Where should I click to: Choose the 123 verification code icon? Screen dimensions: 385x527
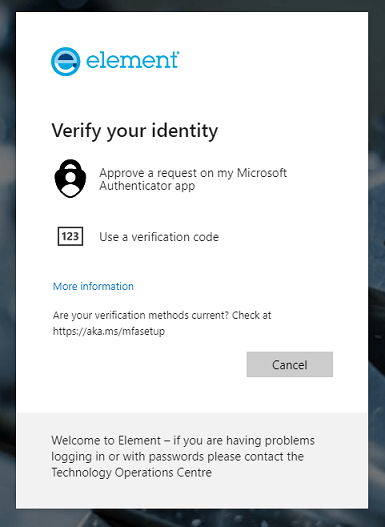70,236
